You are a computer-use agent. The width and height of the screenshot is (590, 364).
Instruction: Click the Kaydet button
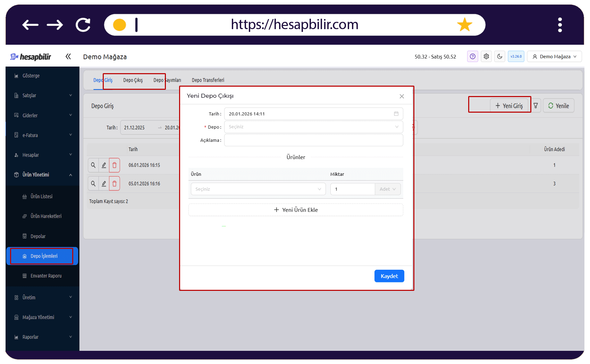point(389,276)
